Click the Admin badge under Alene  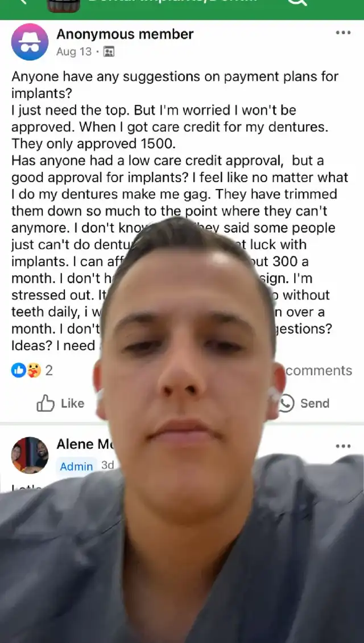click(x=77, y=466)
